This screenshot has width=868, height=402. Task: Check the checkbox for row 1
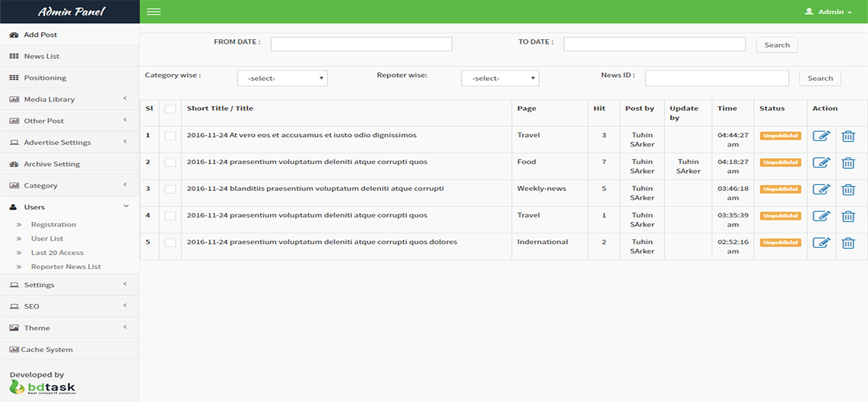coord(170,136)
